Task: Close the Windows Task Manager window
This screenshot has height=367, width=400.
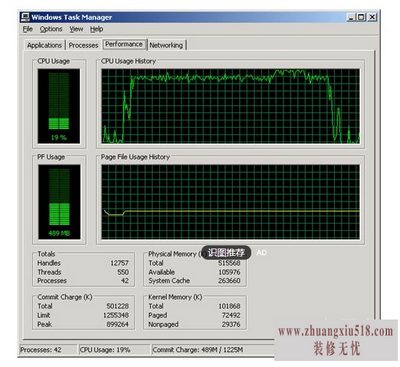Action: (x=373, y=17)
